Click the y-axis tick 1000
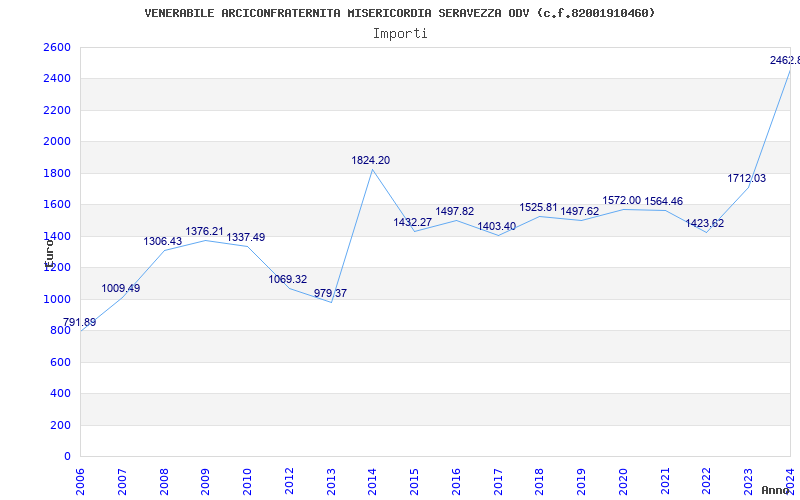800x500 pixels. (x=57, y=299)
